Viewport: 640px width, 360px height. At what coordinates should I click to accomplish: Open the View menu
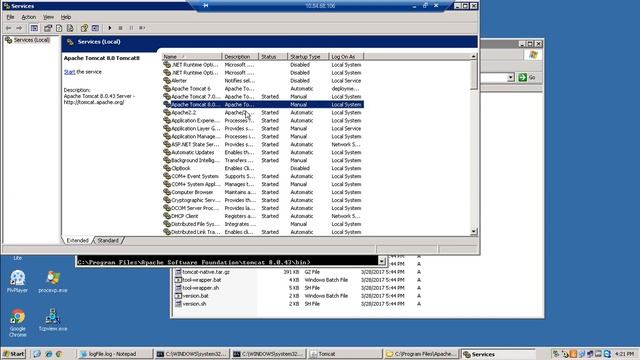pos(48,17)
